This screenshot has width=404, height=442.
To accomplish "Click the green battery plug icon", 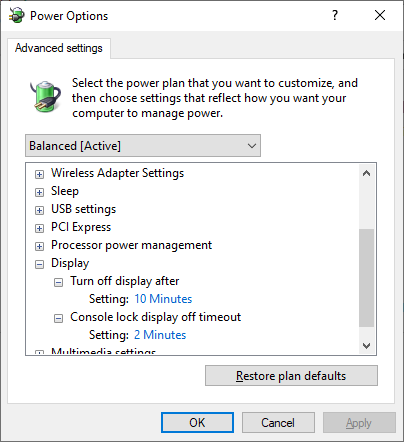I will click(45, 96).
